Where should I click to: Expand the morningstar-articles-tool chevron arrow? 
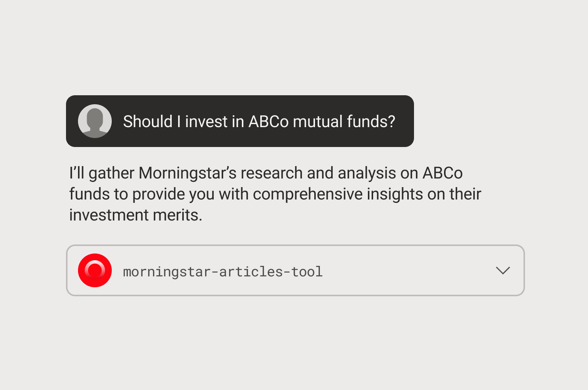[502, 270]
